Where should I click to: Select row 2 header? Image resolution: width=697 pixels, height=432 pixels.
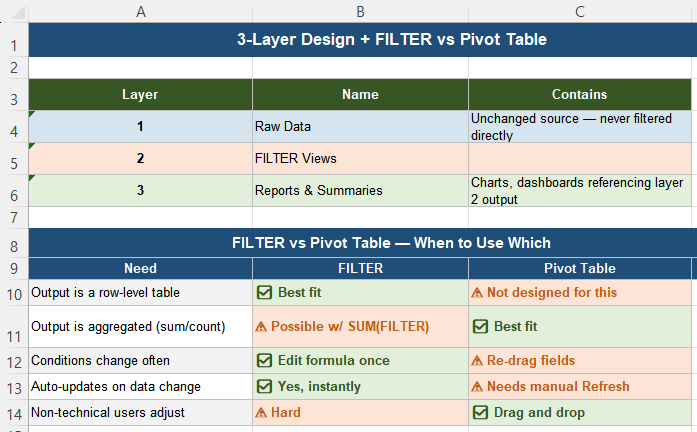click(x=14, y=68)
